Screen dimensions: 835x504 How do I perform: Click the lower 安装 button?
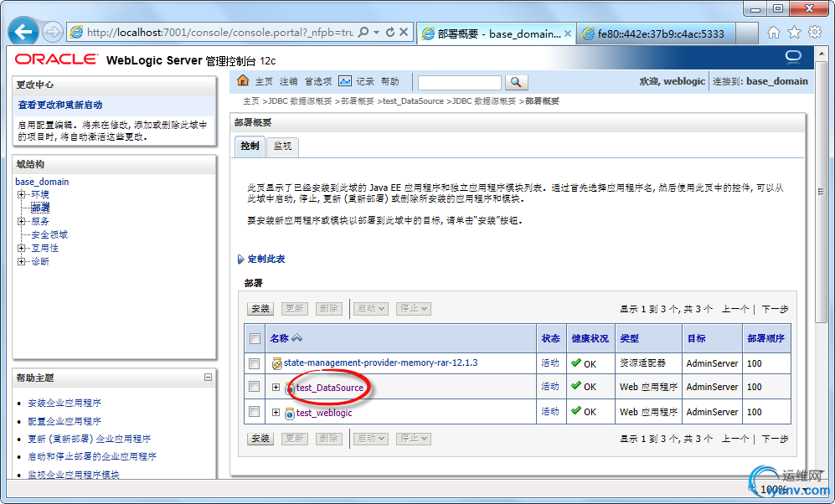(x=260, y=439)
